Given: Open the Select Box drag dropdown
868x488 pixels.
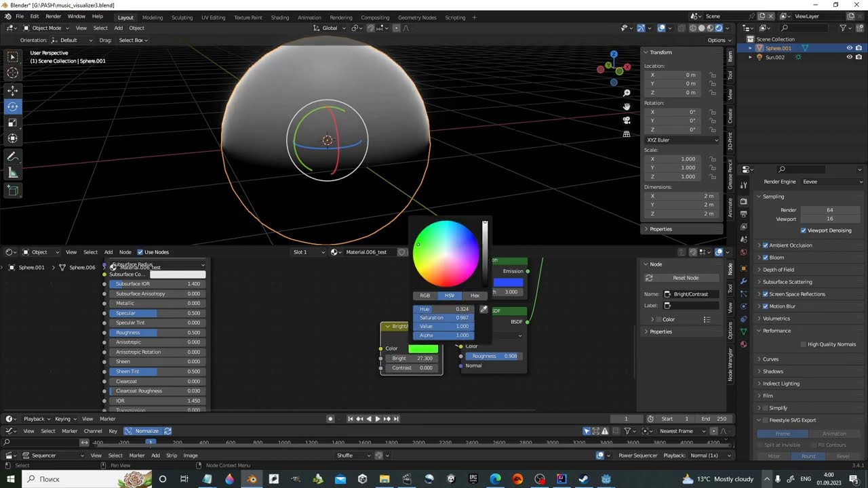Looking at the screenshot, I should [133, 40].
